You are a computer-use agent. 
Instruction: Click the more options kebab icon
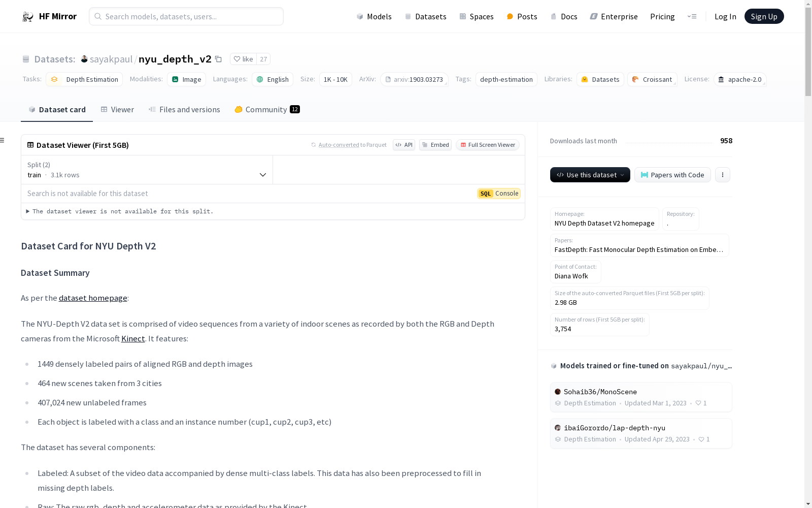723,175
